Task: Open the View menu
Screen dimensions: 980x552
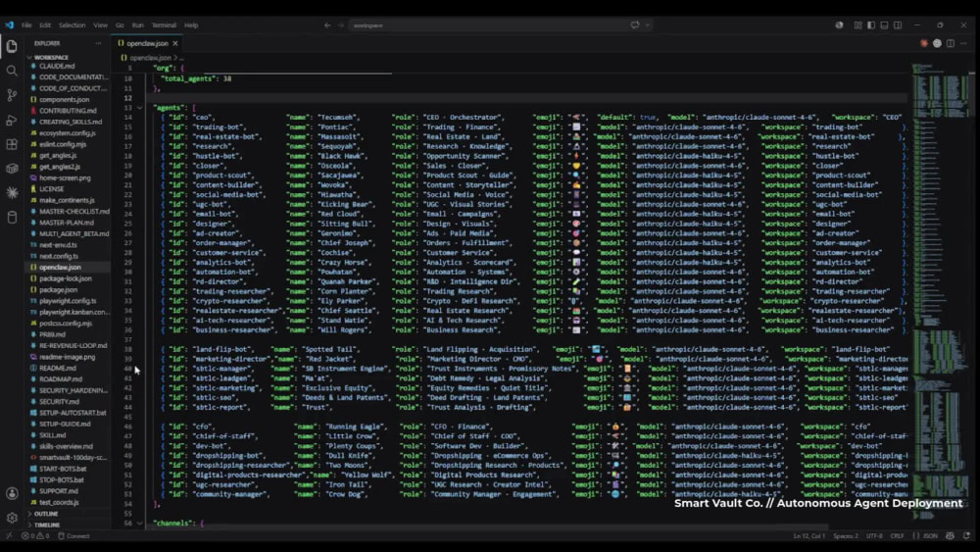Action: pyautogui.click(x=100, y=25)
